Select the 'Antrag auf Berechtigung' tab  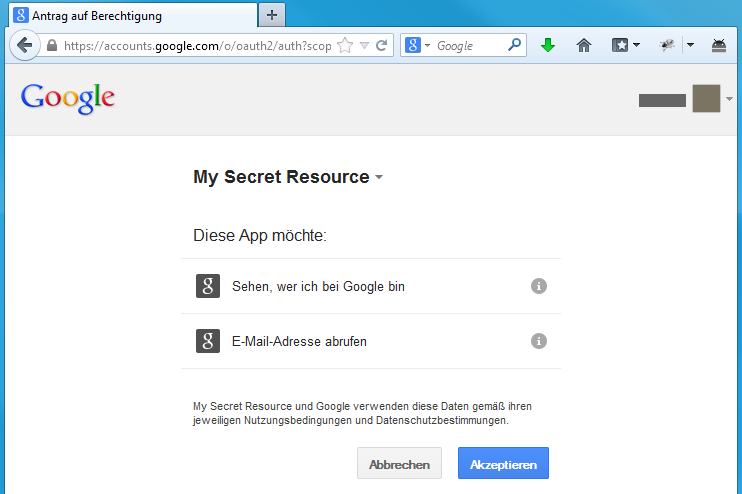(133, 16)
